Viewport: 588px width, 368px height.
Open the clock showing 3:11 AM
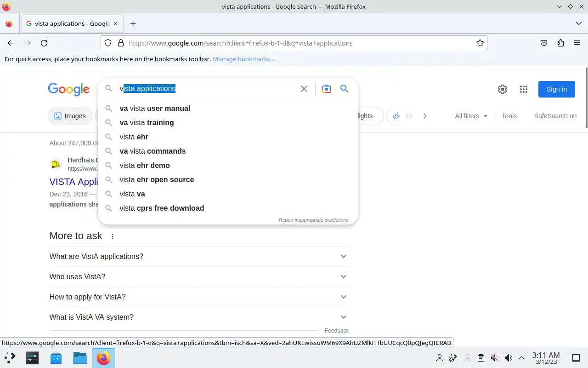click(x=546, y=358)
